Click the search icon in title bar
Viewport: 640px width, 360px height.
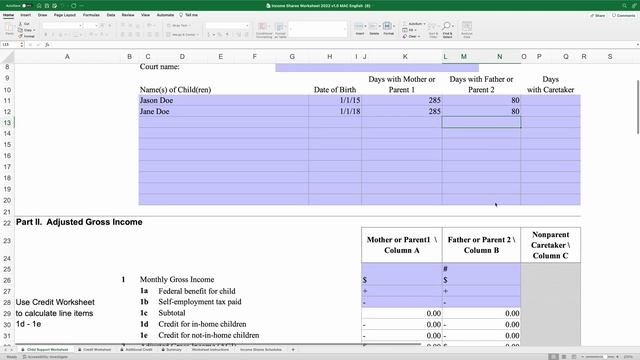pos(624,6)
